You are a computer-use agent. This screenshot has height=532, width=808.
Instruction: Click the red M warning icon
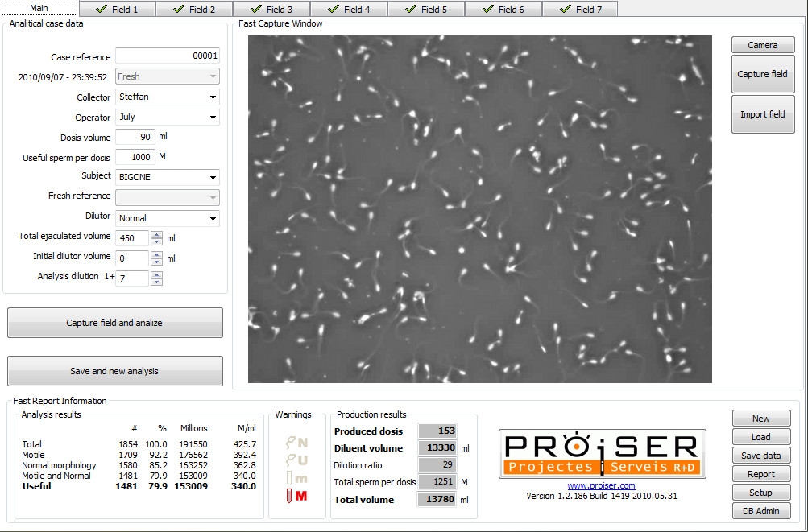[297, 496]
